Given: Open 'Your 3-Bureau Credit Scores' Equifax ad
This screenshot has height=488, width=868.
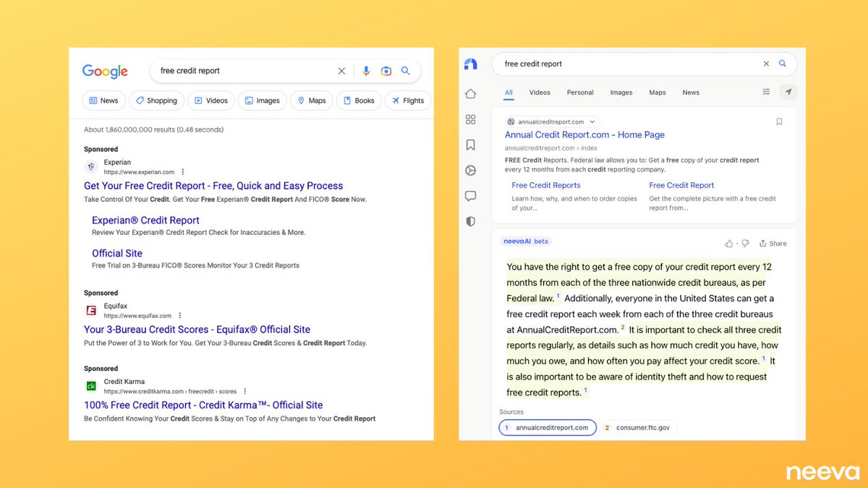Looking at the screenshot, I should [197, 330].
